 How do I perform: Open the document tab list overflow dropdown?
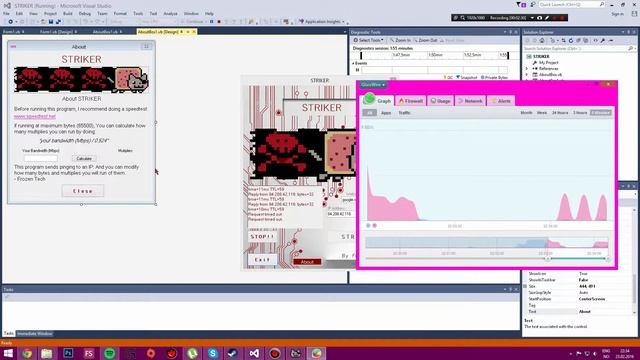tap(344, 32)
